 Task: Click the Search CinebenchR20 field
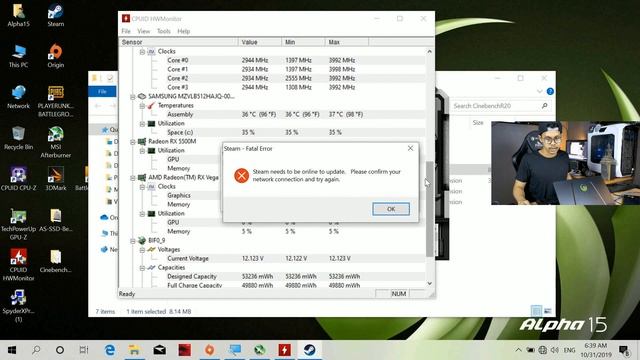tap(500, 106)
